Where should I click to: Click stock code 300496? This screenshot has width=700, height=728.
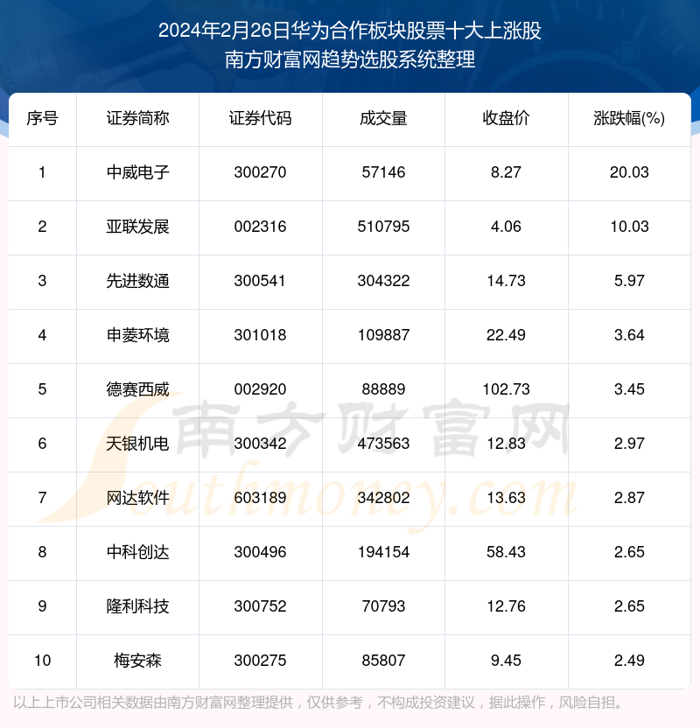click(x=261, y=552)
